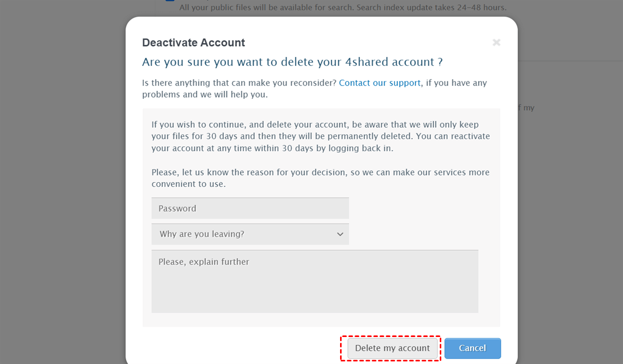
Task: Click the blank footer area left of 'Delete my account'
Action: (x=234, y=348)
